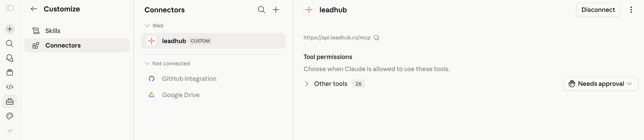Collapse the Web connectors section
Screen dimensions: 644x140
click(x=147, y=26)
